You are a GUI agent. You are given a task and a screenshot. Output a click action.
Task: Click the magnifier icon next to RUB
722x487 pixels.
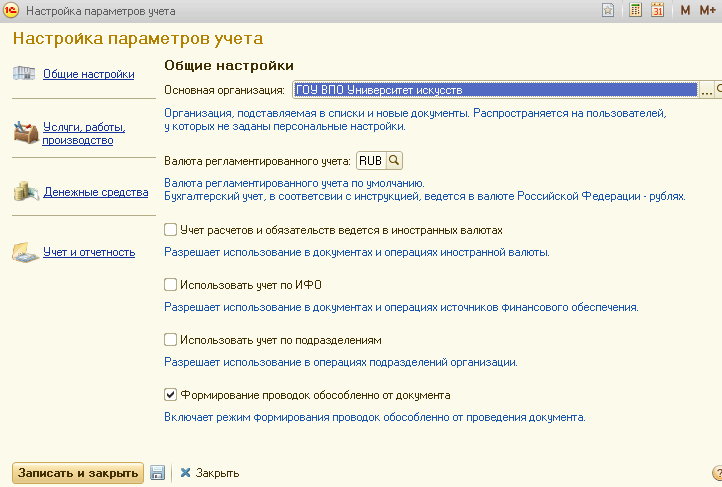tap(394, 161)
